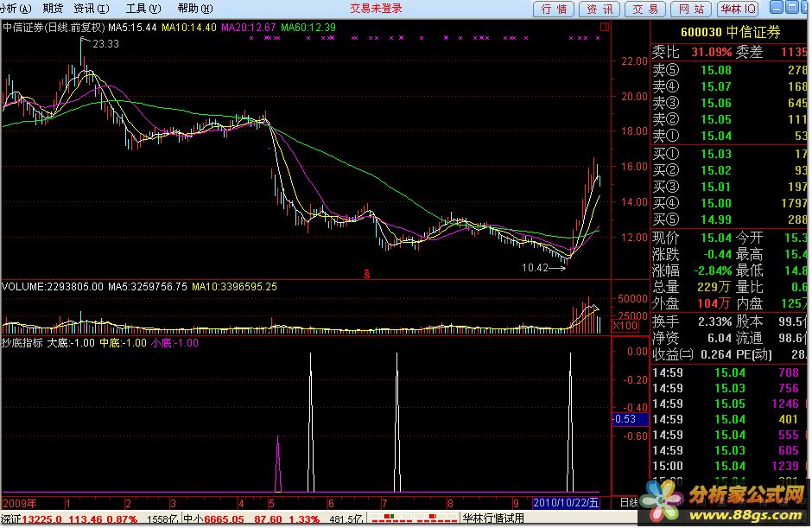
Task: Click the 外盘 104万 value
Action: tap(714, 303)
